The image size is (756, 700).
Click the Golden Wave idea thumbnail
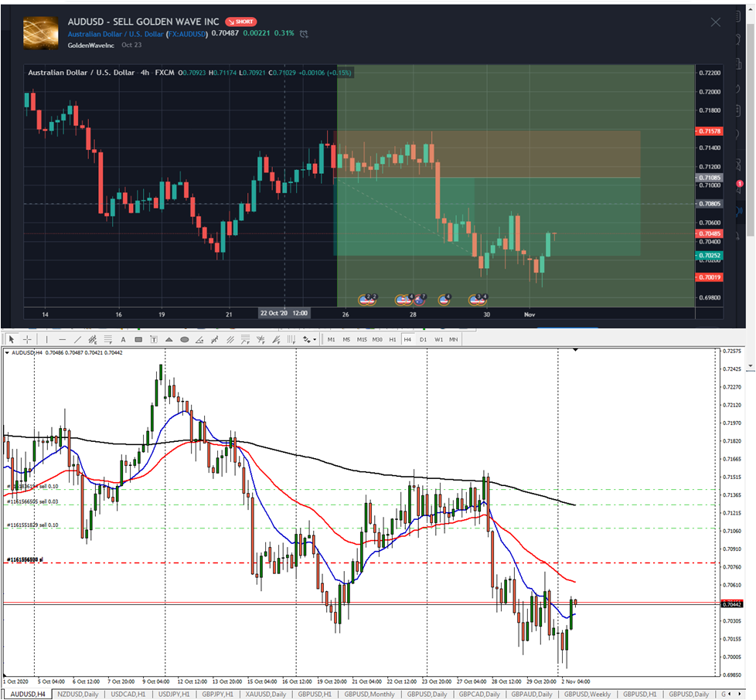pos(41,33)
